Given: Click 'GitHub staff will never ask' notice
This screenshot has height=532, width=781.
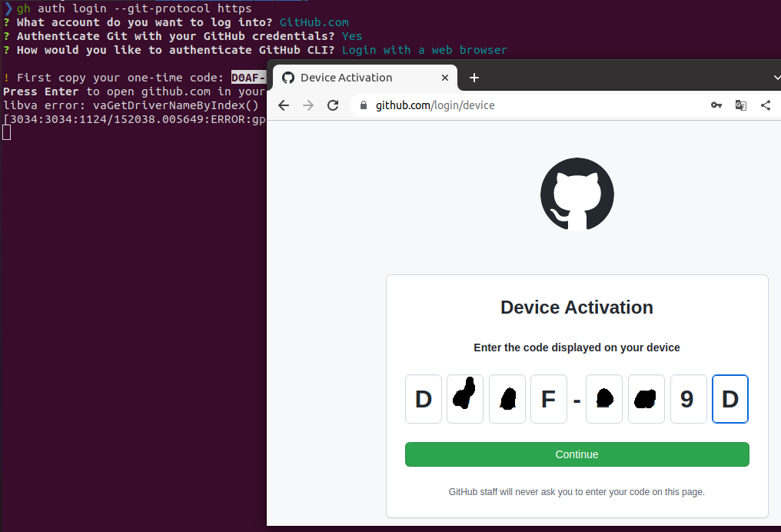Looking at the screenshot, I should [x=577, y=492].
